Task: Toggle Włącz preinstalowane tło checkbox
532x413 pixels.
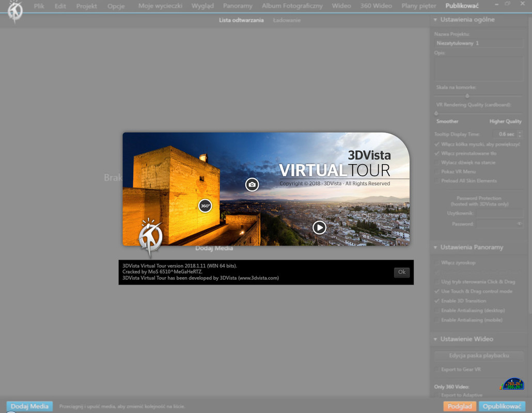Action: [436, 153]
